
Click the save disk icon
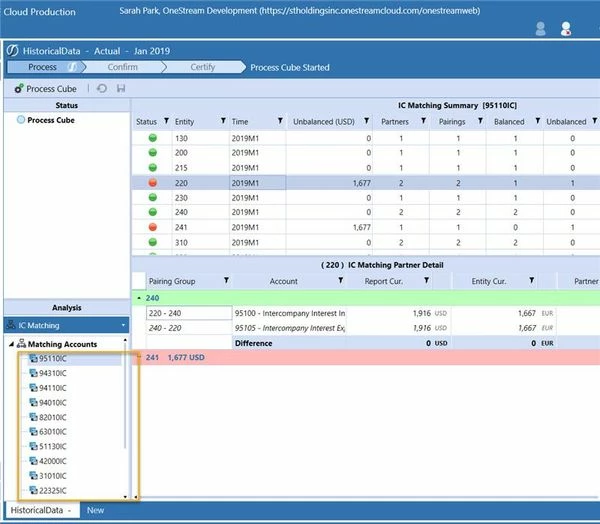click(x=121, y=89)
